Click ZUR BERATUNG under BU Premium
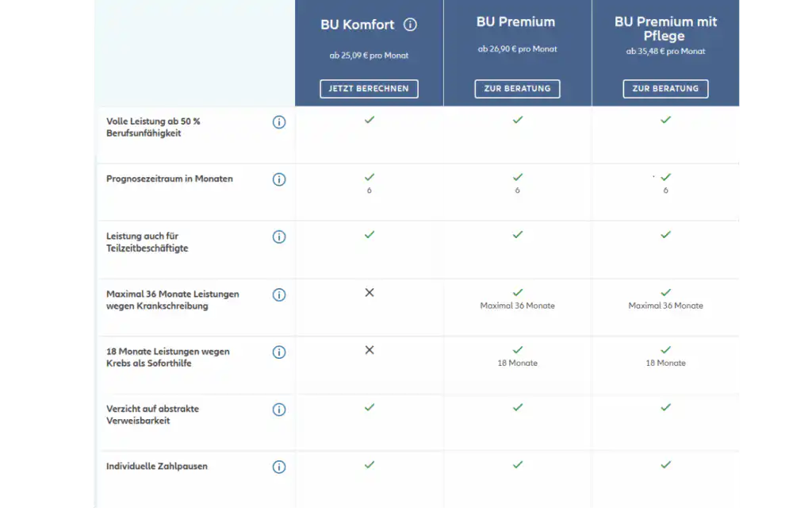 tap(517, 89)
